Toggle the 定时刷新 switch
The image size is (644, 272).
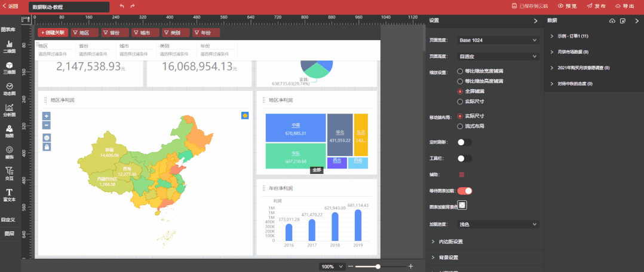click(x=464, y=142)
